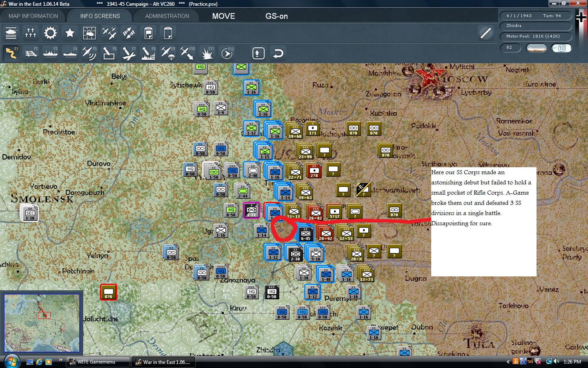Select the F4 amphibious transport mode
Screen dimensions: 588x368
click(70, 53)
